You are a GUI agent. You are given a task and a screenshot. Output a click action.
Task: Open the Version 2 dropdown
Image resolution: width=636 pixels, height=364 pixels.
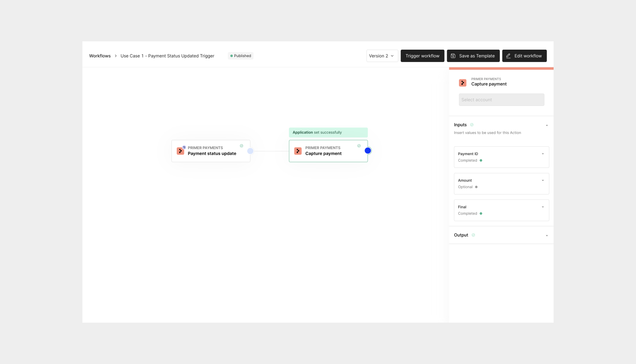tap(382, 56)
